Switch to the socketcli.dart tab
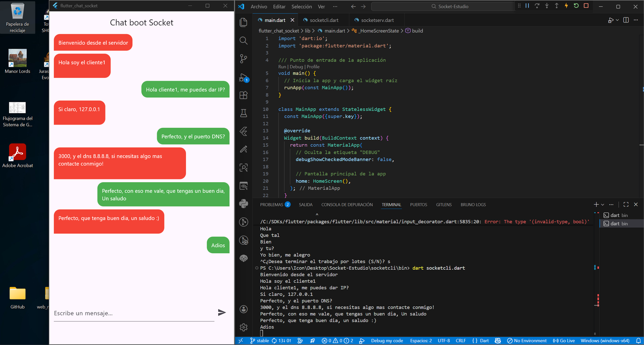 (x=324, y=20)
